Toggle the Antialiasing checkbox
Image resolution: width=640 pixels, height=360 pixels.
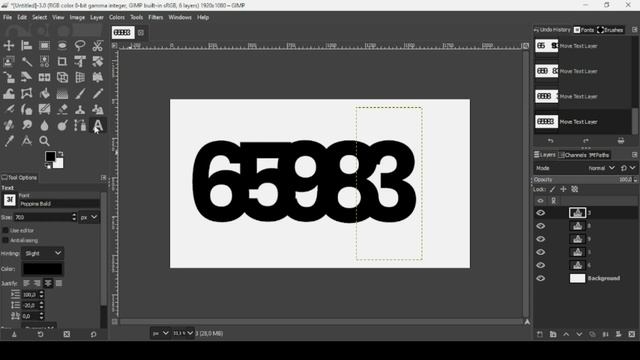pyautogui.click(x=6, y=240)
